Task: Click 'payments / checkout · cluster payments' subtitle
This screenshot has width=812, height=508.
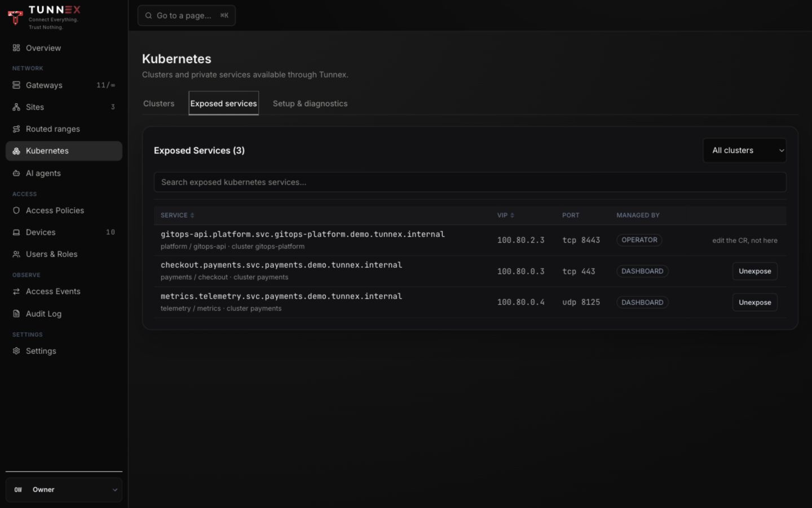Action: click(224, 278)
